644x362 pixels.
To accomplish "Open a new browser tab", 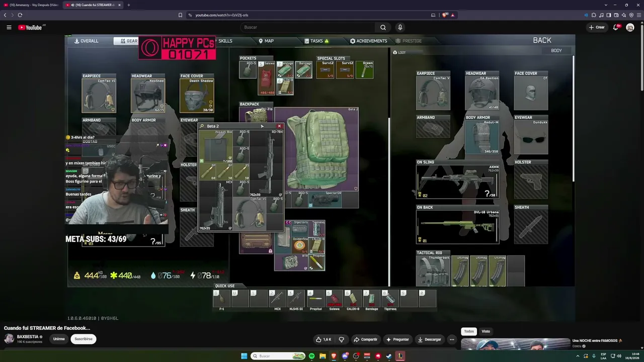I will tap(128, 5).
